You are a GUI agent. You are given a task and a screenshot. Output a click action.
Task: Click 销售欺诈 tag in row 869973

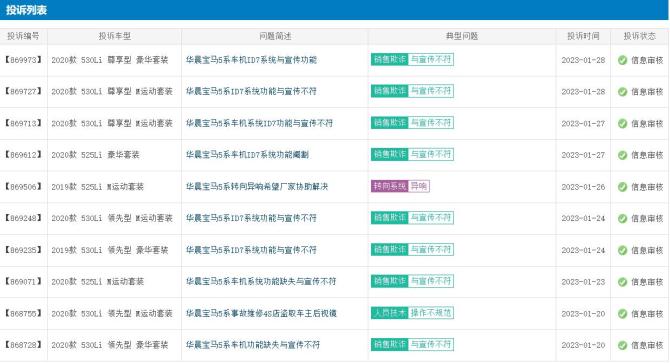390,59
